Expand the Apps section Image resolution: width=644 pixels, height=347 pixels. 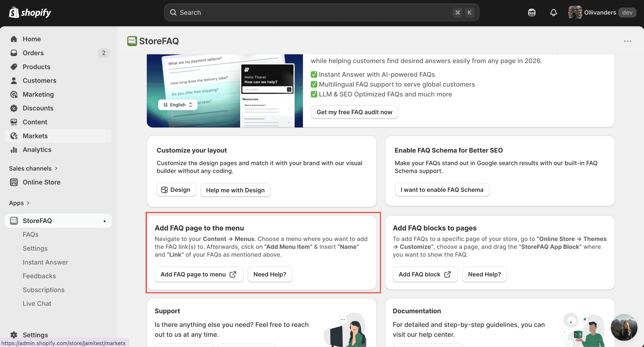19,203
